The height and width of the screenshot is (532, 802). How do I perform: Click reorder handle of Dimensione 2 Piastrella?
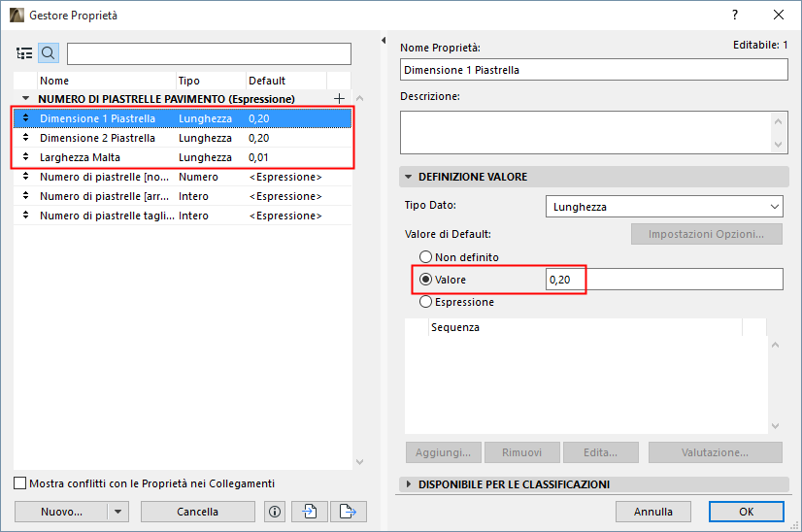coord(25,138)
